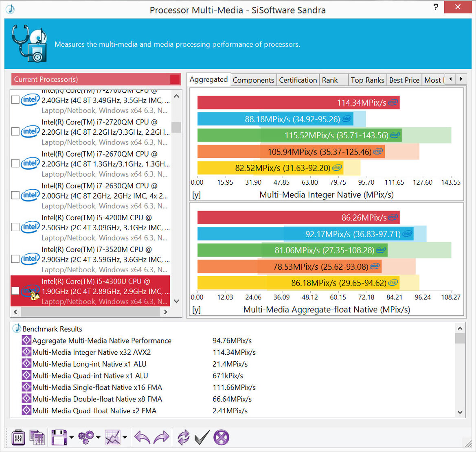Click the Intel badge on the 86.26MPix/s bar
This screenshot has width=476, height=452.
393,217
